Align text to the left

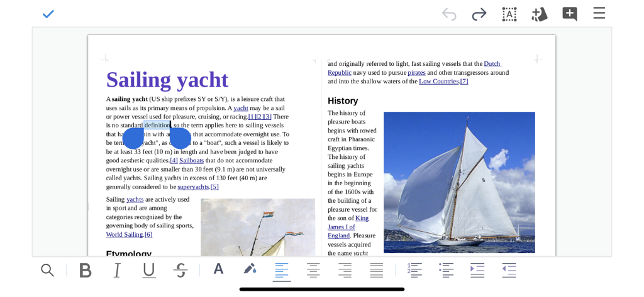coord(282,271)
